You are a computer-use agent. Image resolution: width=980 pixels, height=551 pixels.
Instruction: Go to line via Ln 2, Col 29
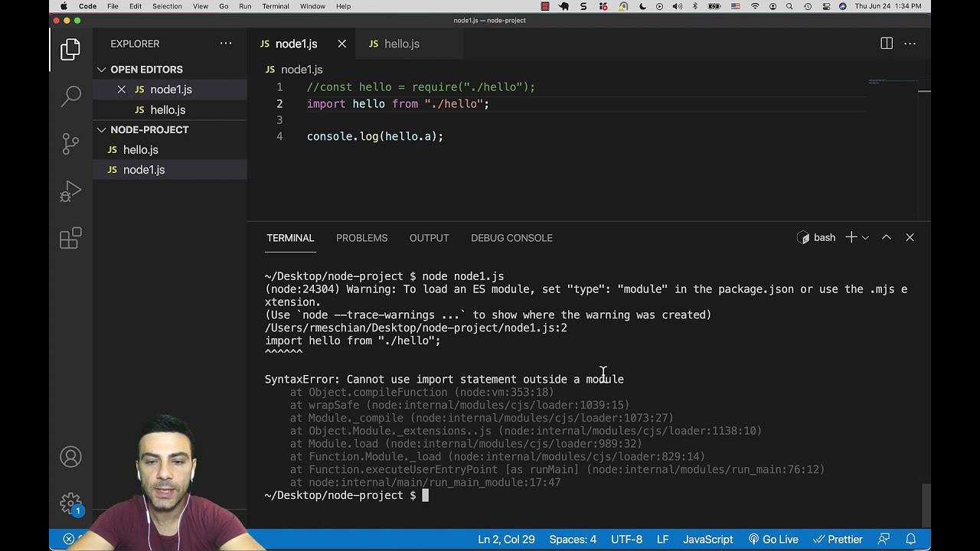click(x=506, y=539)
